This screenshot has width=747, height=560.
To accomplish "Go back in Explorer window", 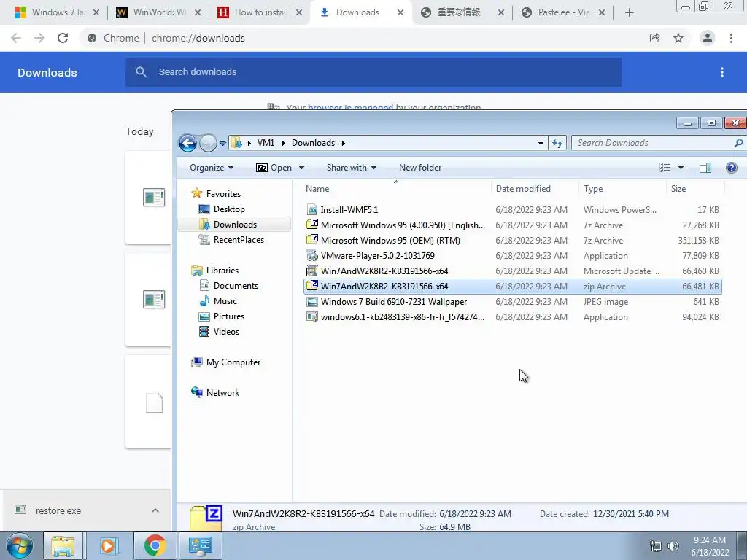I will click(x=187, y=143).
